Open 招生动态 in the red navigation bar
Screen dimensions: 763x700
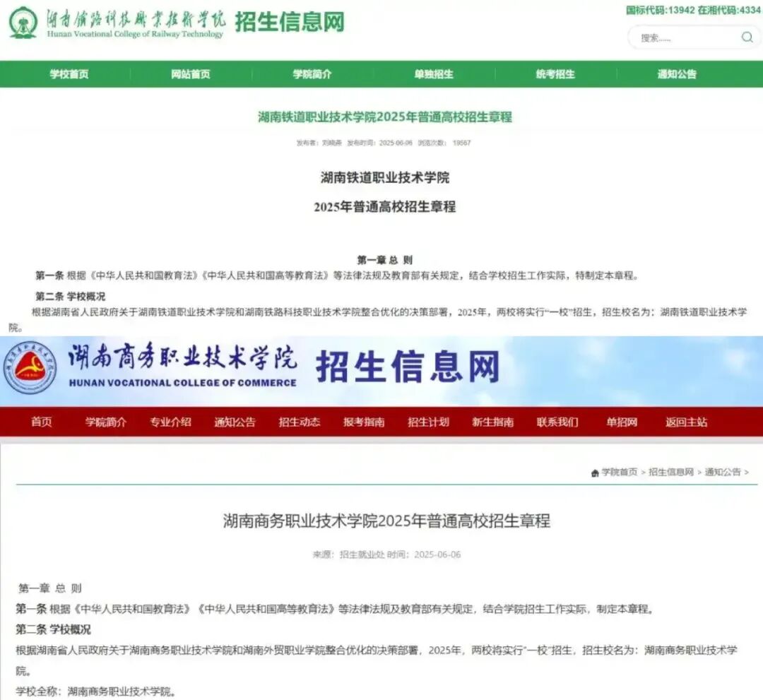tap(300, 422)
